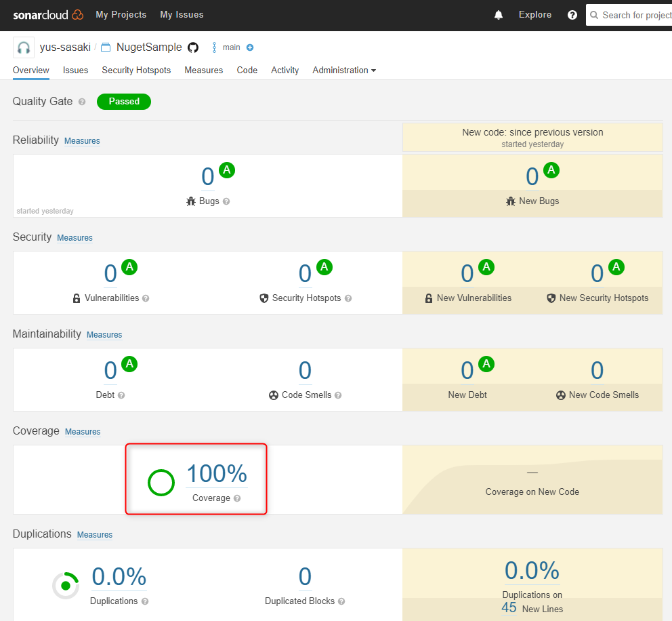Click the headphones project avatar icon
Viewport: 672px width, 621px height.
coord(23,47)
